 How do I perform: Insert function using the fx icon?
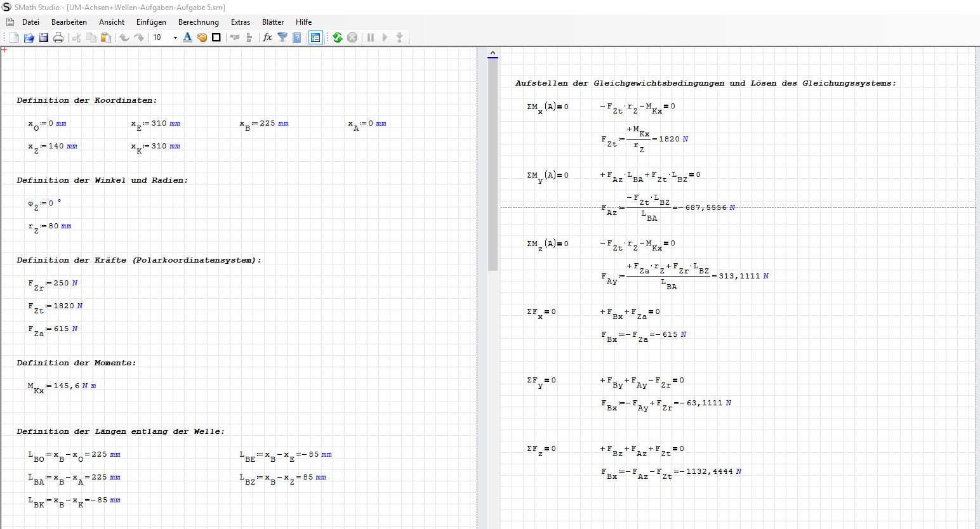click(x=267, y=37)
